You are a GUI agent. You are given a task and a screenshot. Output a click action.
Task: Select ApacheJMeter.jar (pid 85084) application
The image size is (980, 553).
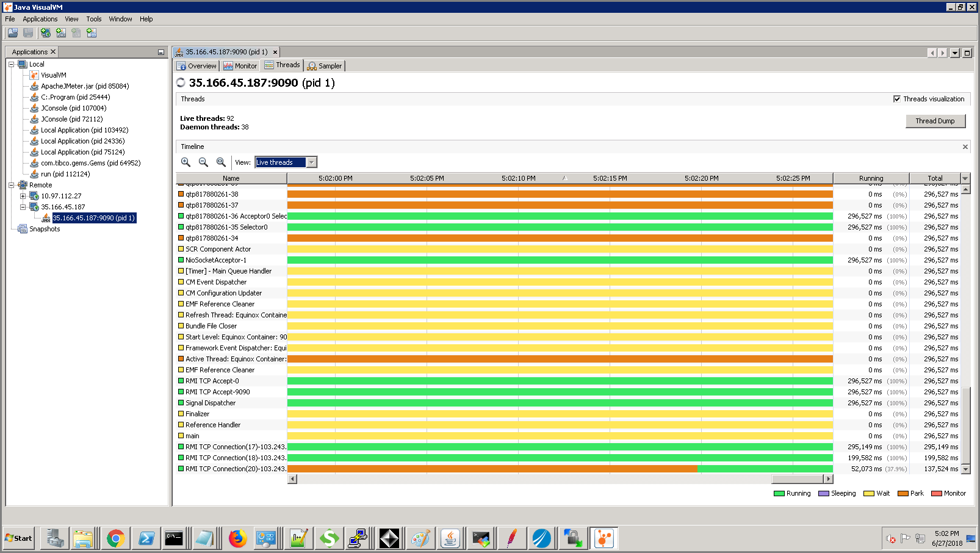coord(85,86)
